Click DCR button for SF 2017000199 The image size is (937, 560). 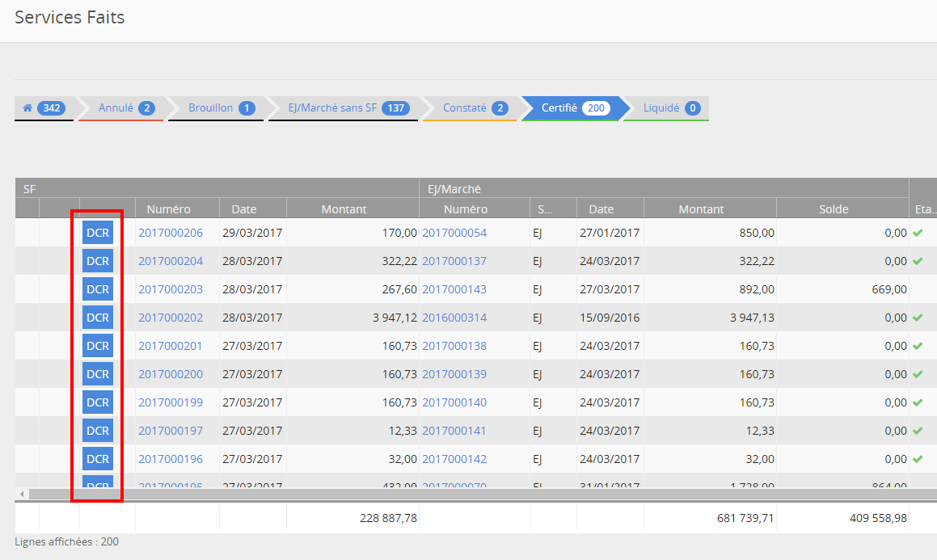[98, 402]
